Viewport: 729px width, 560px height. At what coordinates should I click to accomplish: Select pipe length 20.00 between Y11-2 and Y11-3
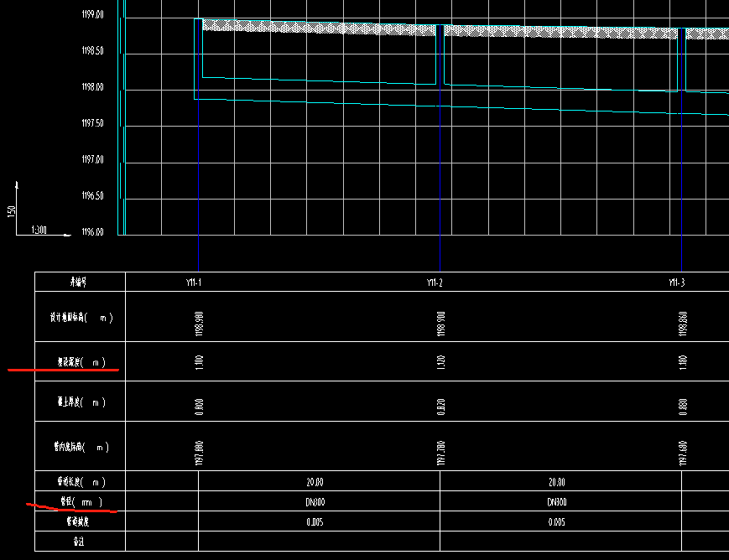click(x=556, y=482)
